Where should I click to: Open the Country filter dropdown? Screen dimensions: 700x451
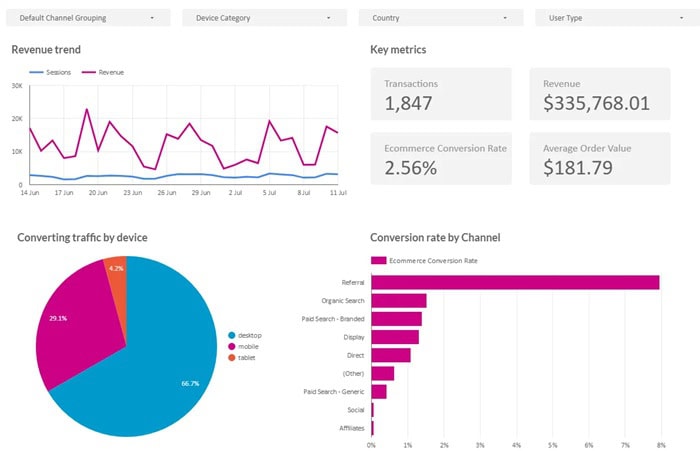[441, 18]
